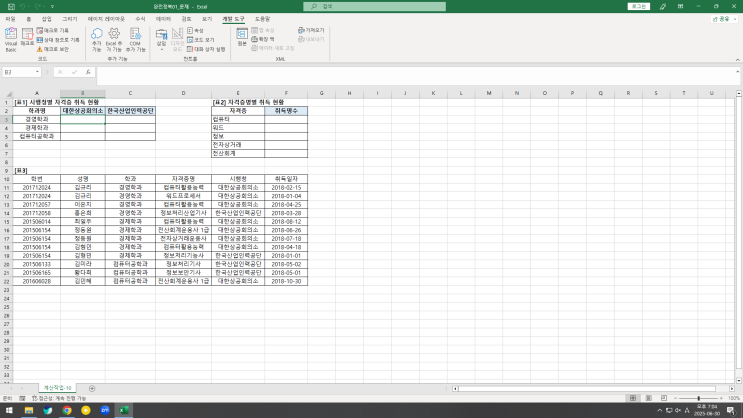Save the workbook from Quick Access Toolbar

[11, 7]
